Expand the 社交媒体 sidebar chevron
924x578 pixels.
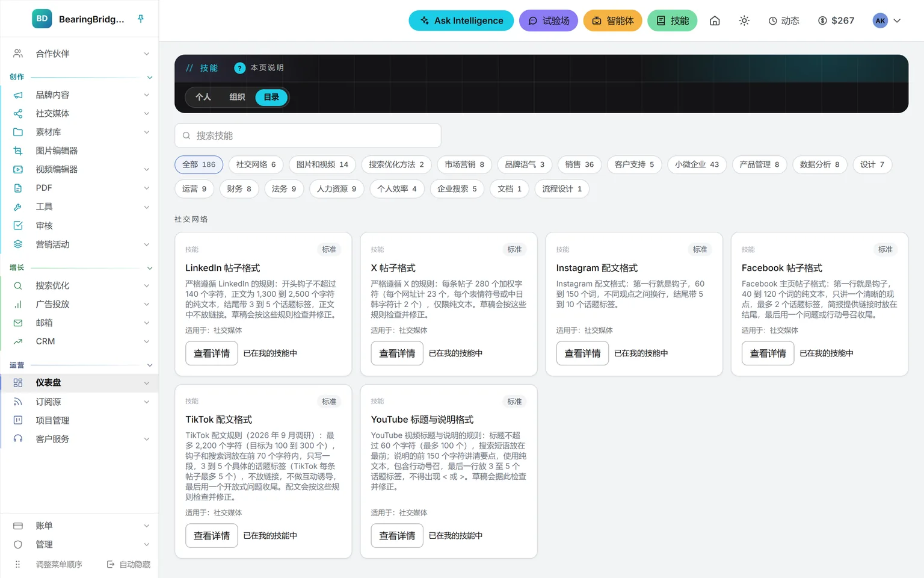click(146, 113)
